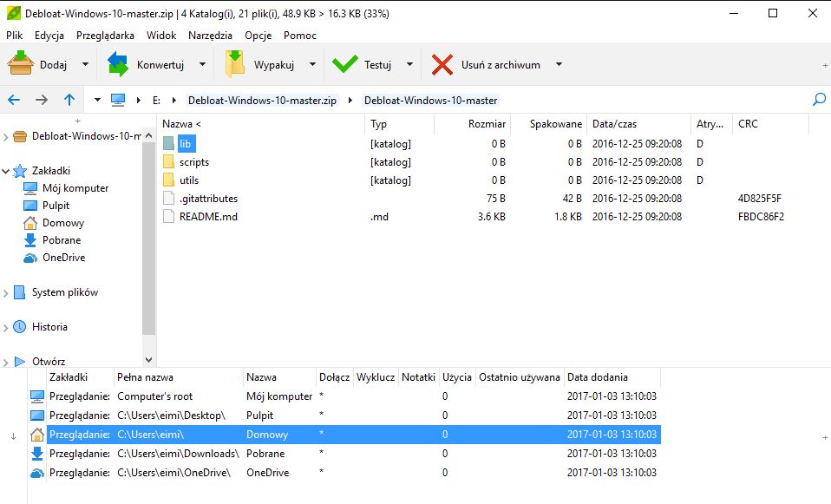Select the README.md file name
This screenshot has height=504, width=831.
click(208, 216)
